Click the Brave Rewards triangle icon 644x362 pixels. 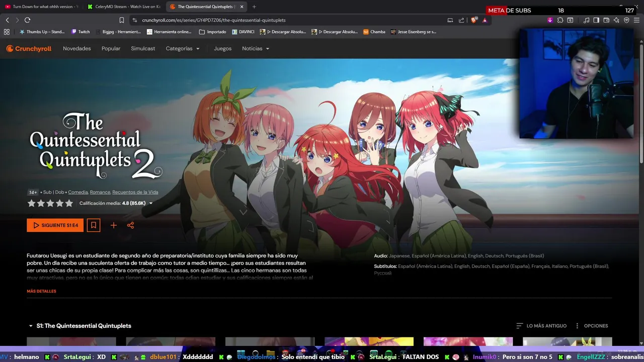point(485,20)
